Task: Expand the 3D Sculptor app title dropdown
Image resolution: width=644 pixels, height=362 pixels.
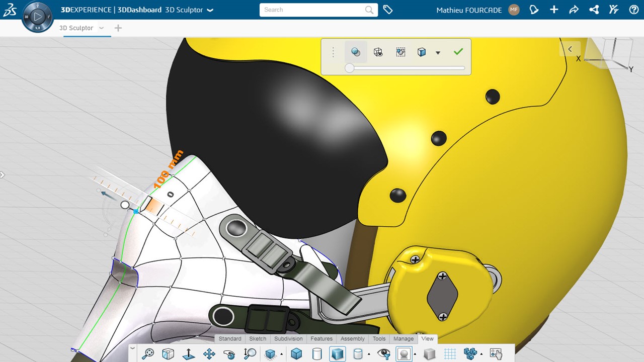Action: pyautogui.click(x=210, y=10)
